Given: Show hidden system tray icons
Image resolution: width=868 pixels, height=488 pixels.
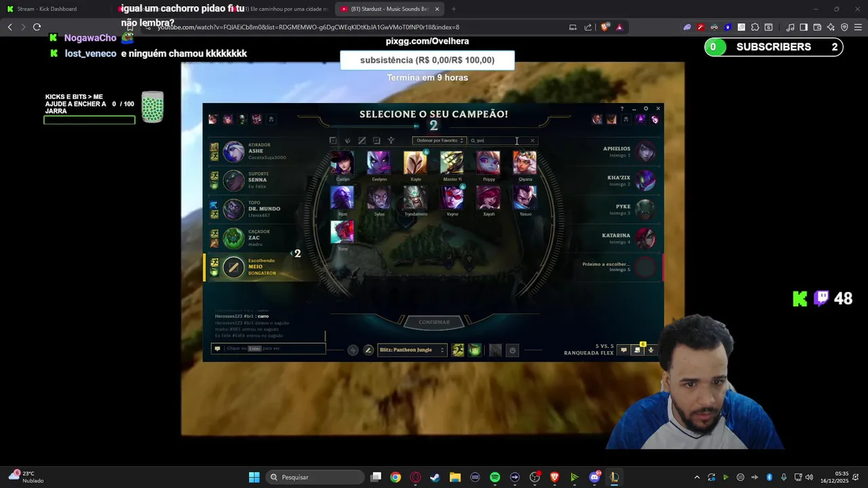Looking at the screenshot, I should 696,477.
